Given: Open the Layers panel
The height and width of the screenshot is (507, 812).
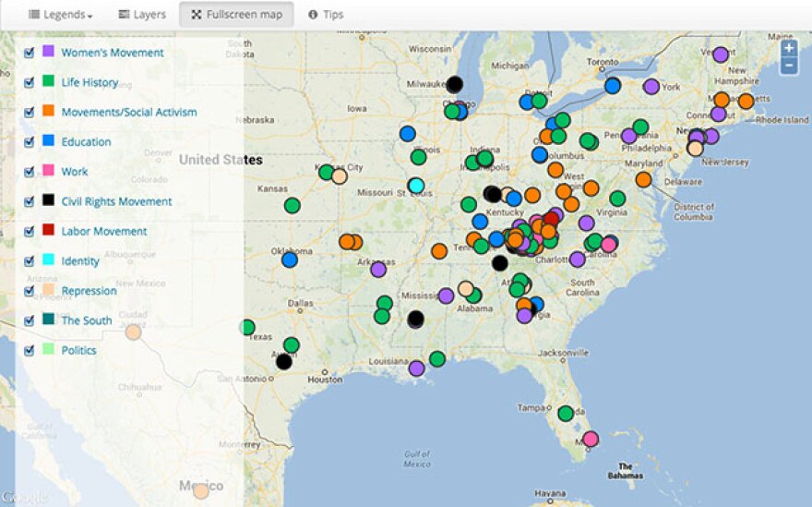Looking at the screenshot, I should tap(142, 15).
